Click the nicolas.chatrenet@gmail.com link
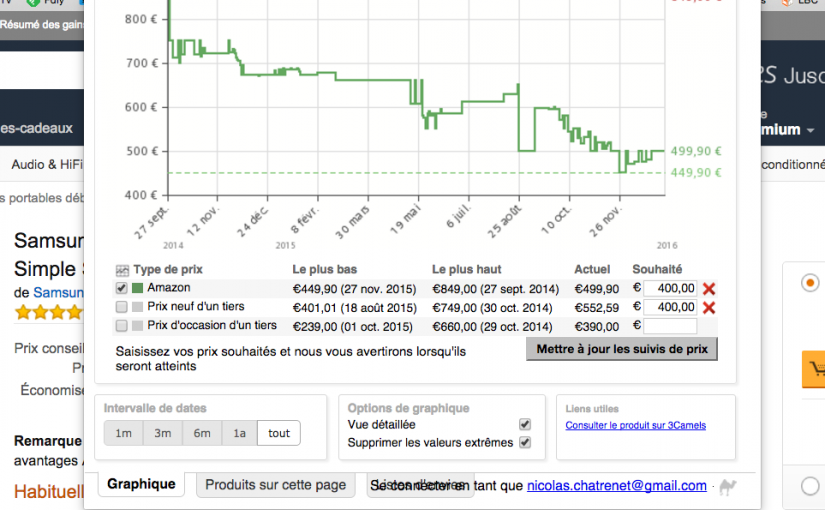 click(x=617, y=486)
